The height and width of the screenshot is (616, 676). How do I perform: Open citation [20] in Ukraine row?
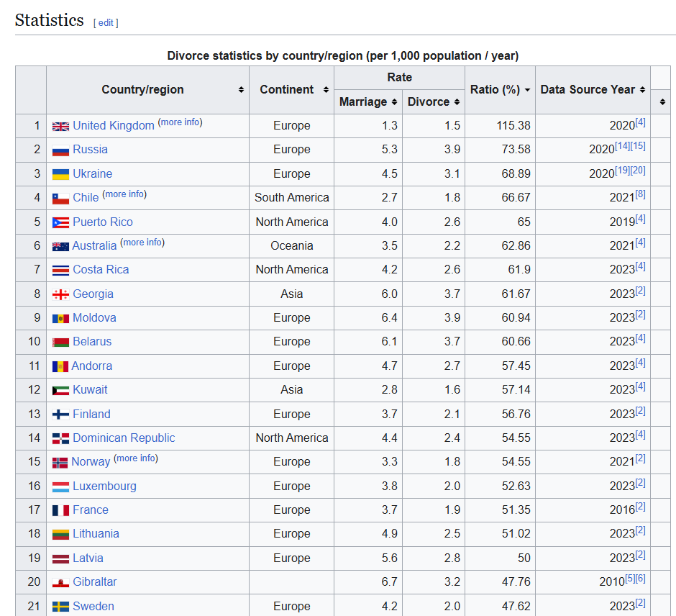click(x=638, y=170)
